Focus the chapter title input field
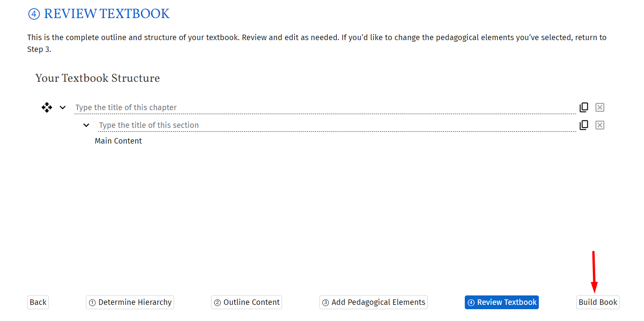 (x=325, y=107)
